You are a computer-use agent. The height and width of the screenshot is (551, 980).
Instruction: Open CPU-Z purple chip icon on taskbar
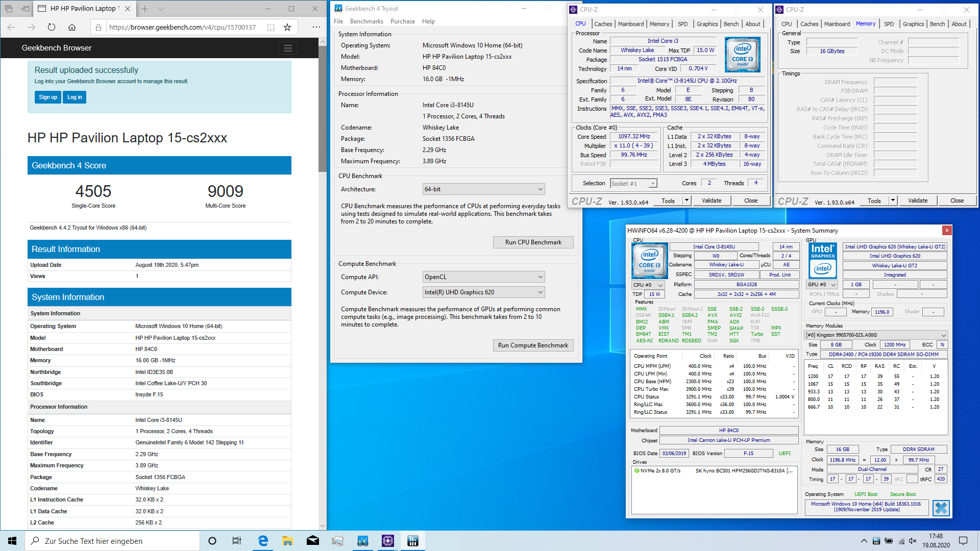[x=388, y=541]
